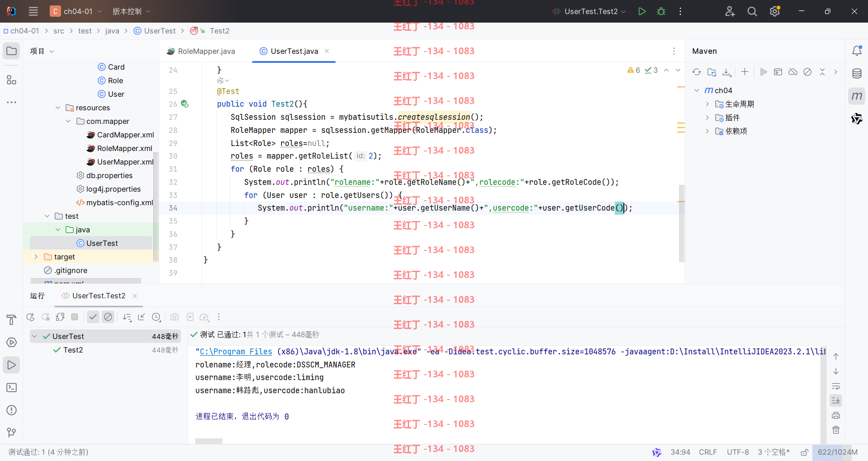Show more tool windows ellipsis in left bar
The height and width of the screenshot is (461, 868).
(x=12, y=103)
